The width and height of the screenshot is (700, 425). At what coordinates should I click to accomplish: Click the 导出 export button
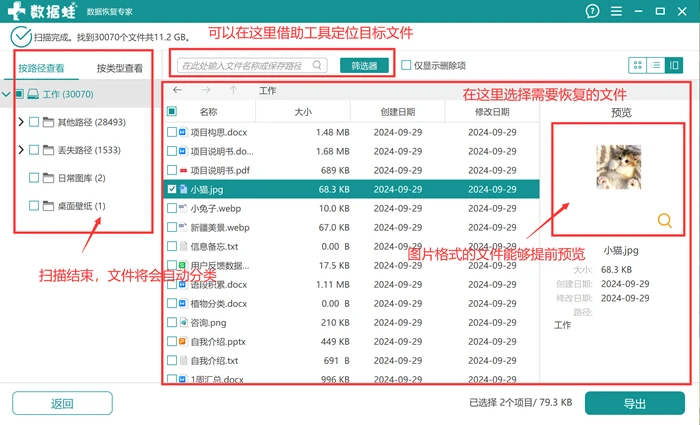(x=634, y=404)
